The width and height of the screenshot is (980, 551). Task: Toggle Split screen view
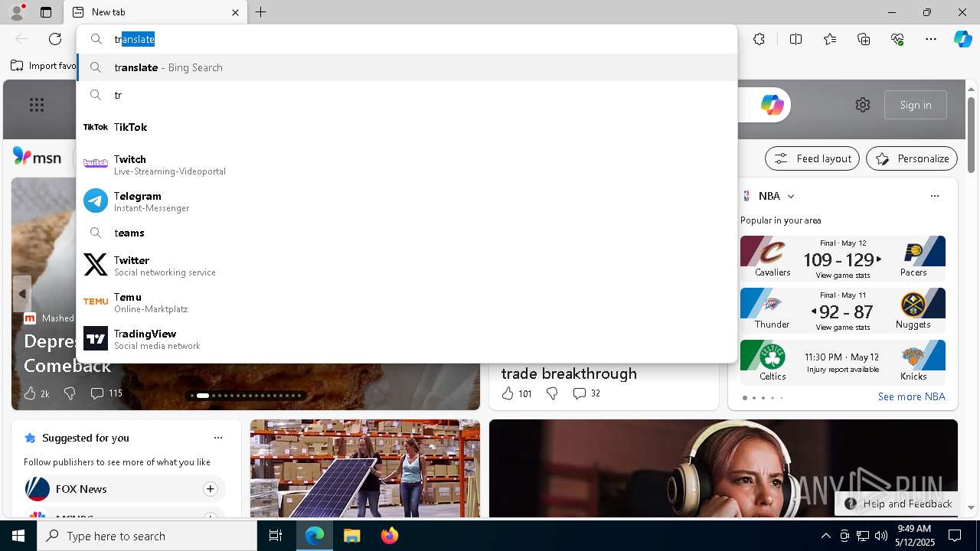point(795,39)
